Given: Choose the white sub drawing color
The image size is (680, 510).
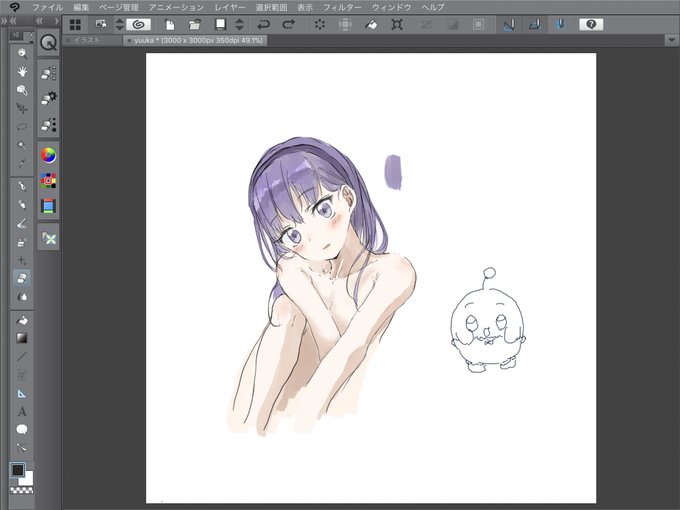Looking at the screenshot, I should (x=27, y=479).
